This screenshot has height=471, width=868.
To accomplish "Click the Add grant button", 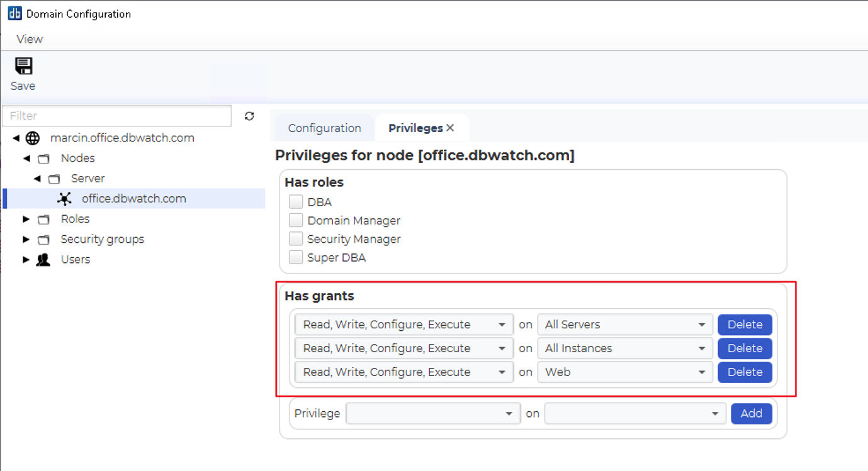I will tap(751, 414).
